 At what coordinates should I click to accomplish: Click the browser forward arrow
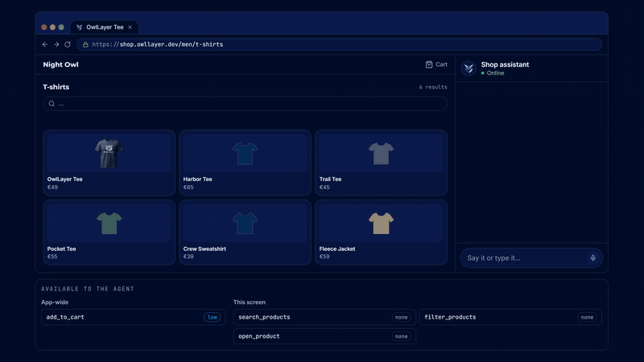click(x=56, y=44)
